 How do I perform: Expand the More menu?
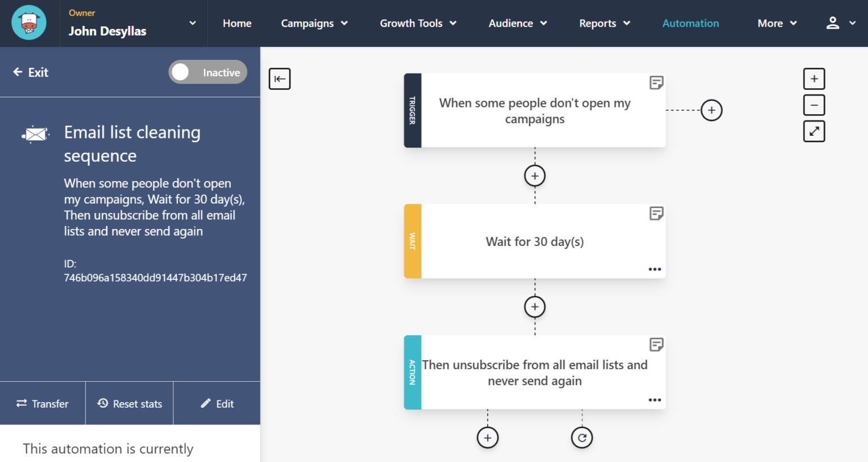(776, 23)
